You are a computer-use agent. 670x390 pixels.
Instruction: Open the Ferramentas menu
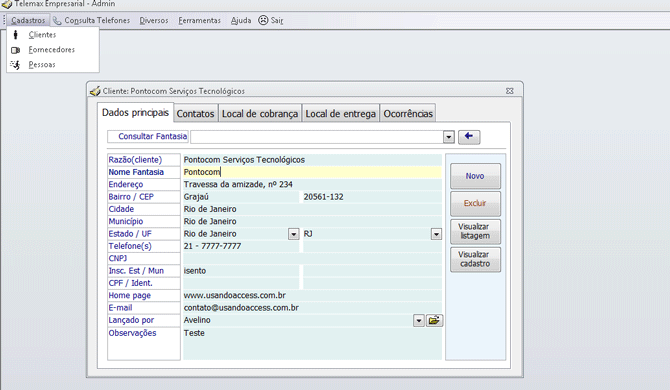(x=200, y=20)
